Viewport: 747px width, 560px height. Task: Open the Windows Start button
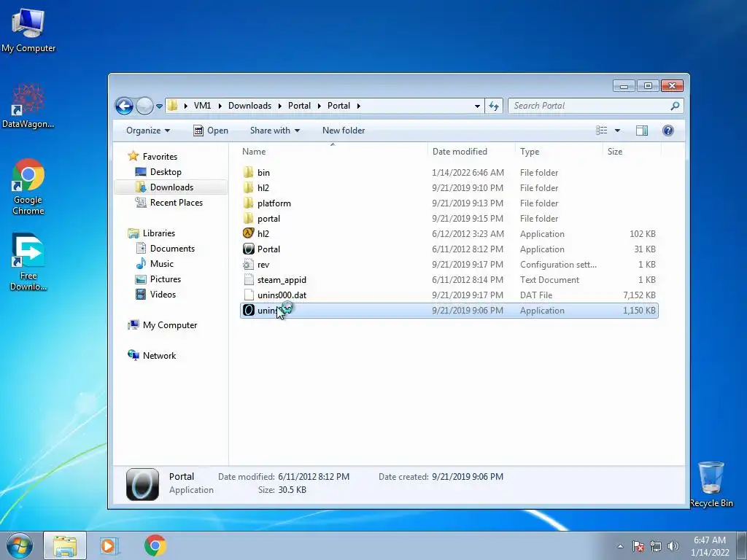click(x=20, y=545)
